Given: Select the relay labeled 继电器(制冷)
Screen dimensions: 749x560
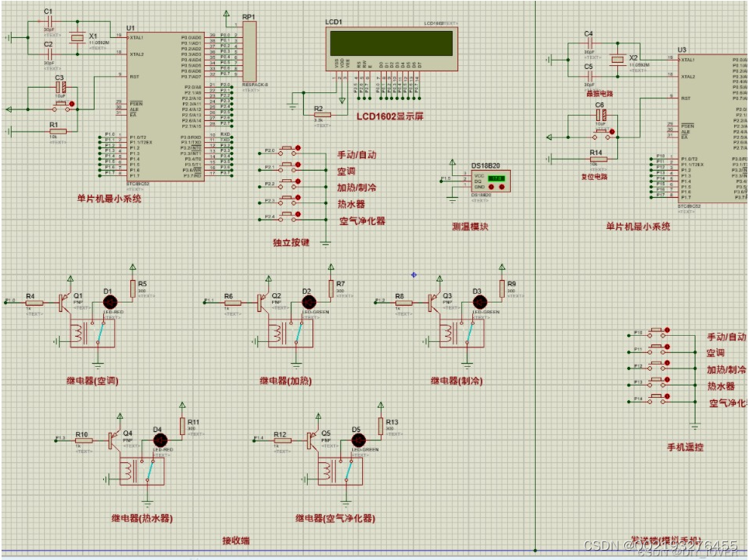Looking at the screenshot, I should [461, 333].
